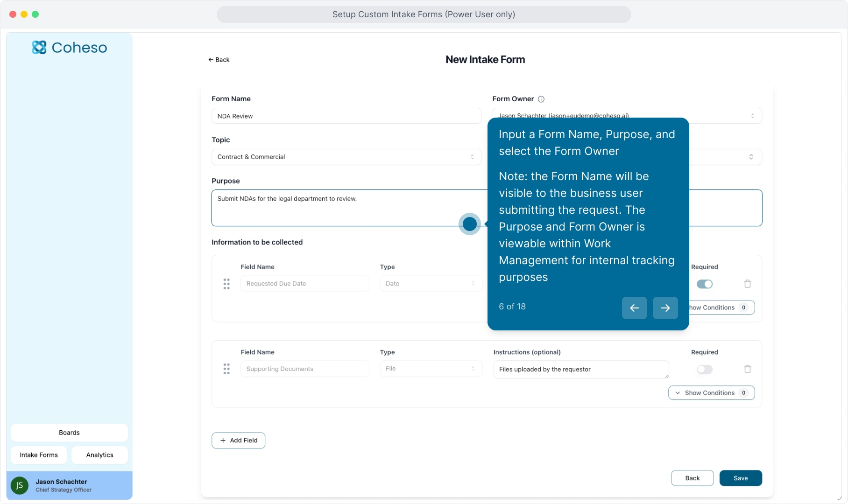
Task: Enable Required toggle for Supporting Documents
Action: point(704,369)
